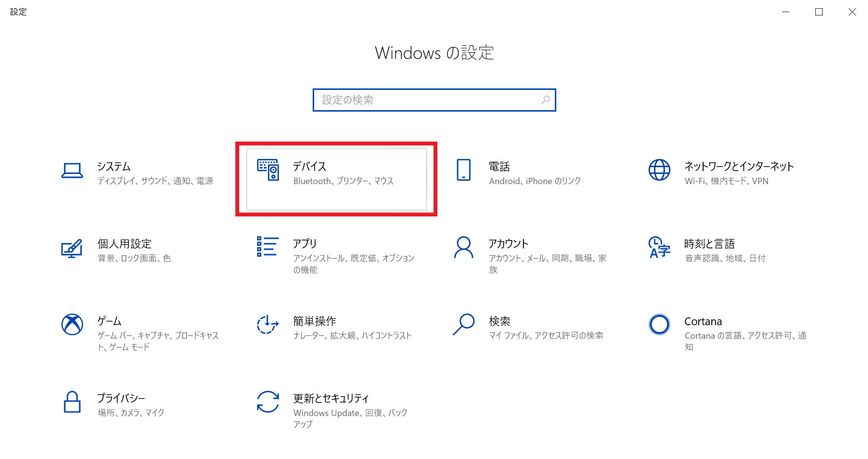The image size is (868, 459).
Task: Open the ゲーム Xbox icon
Action: (x=72, y=324)
